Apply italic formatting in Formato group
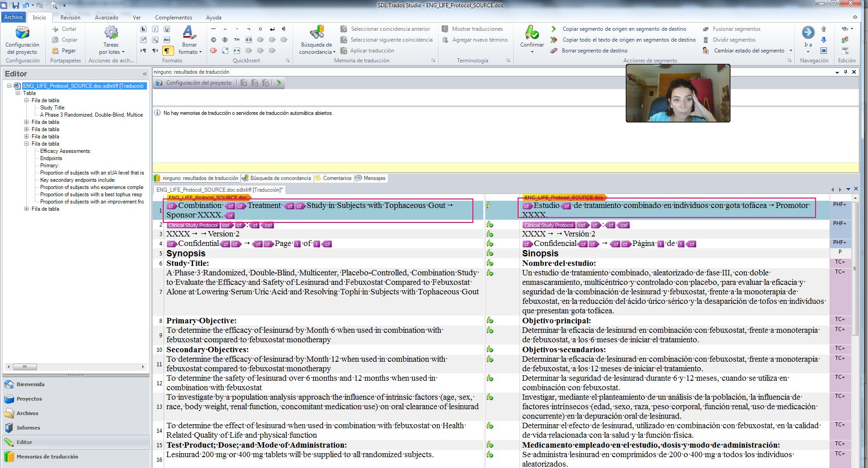This screenshot has width=868, height=468. [155, 29]
